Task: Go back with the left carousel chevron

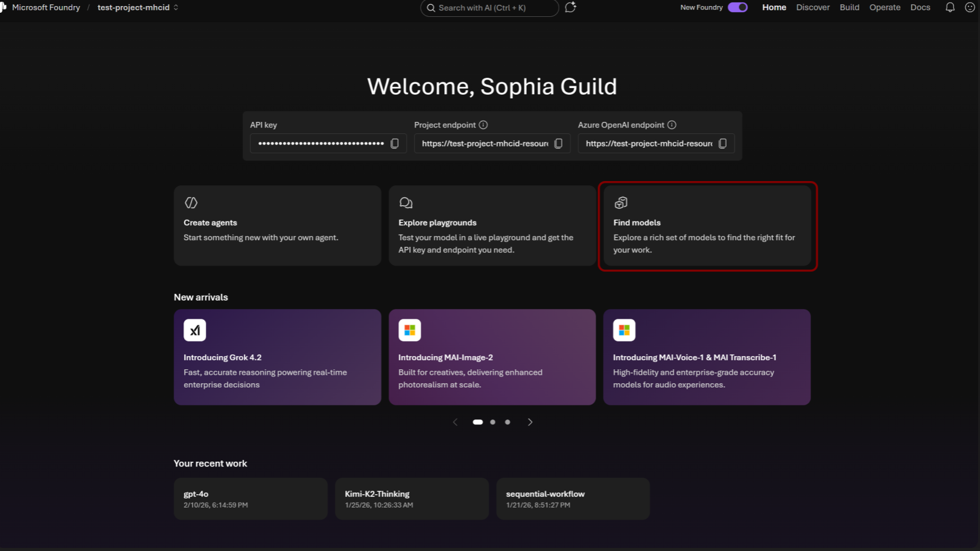Action: (455, 422)
